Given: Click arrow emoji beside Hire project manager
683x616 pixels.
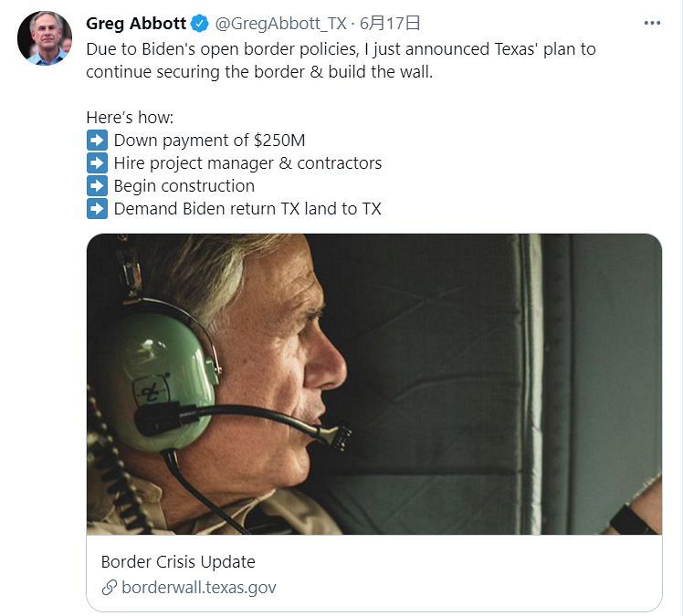Looking at the screenshot, I should tap(97, 163).
